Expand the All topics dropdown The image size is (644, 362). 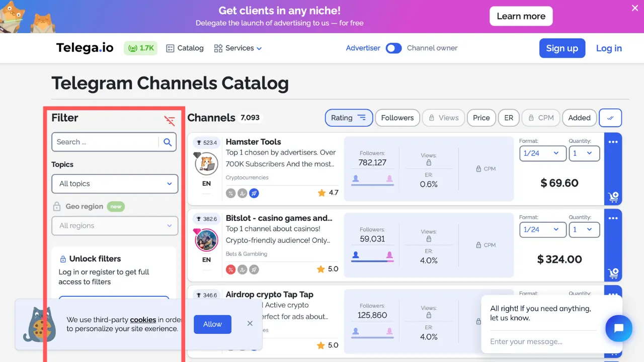[x=115, y=184]
